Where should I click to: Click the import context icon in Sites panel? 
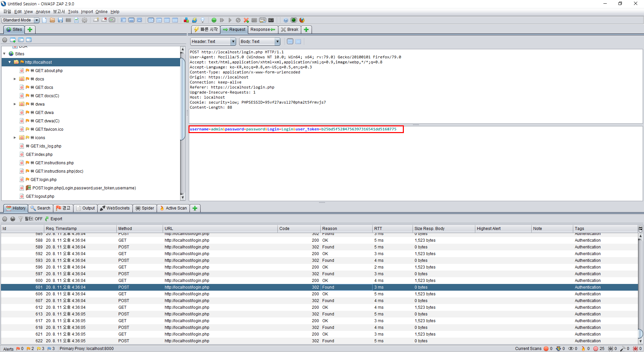coord(21,40)
